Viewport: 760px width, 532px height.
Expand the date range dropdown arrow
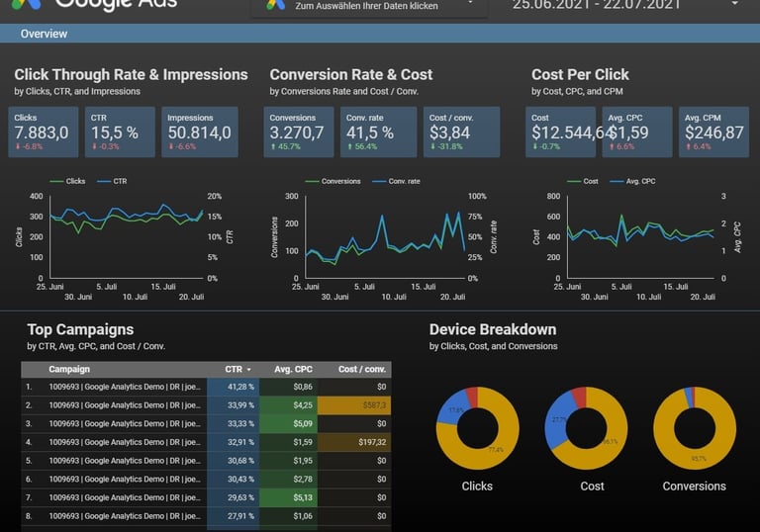735,3
